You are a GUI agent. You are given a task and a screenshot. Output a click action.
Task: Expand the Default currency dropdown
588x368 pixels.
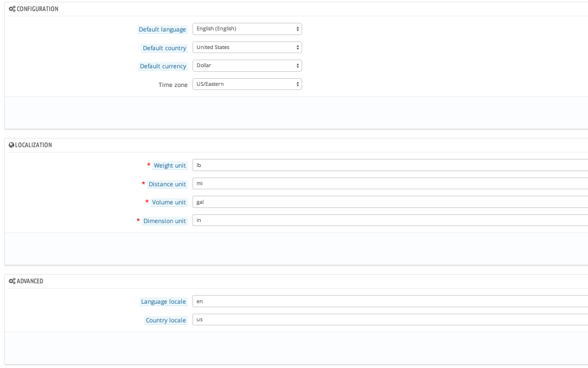pyautogui.click(x=247, y=65)
